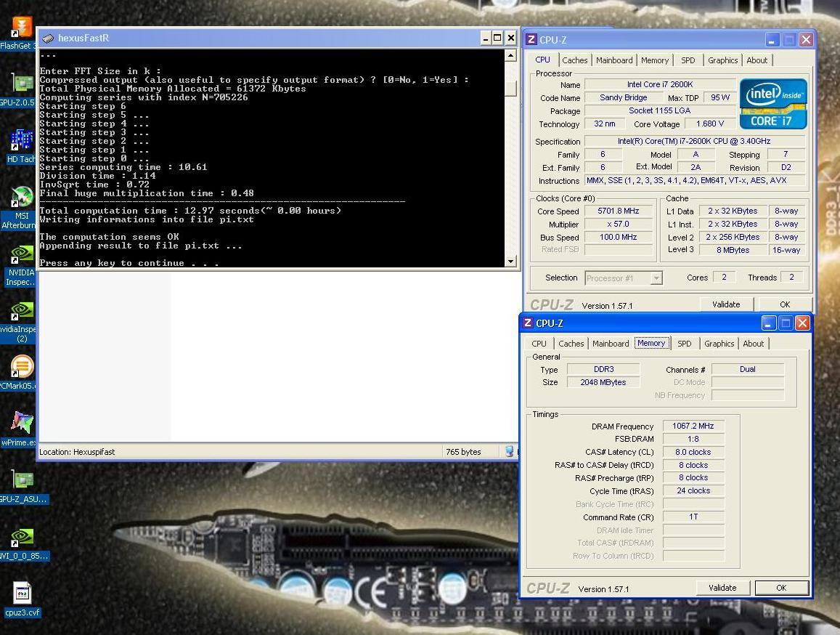Launch HD Tach from the desktop

tap(22, 140)
